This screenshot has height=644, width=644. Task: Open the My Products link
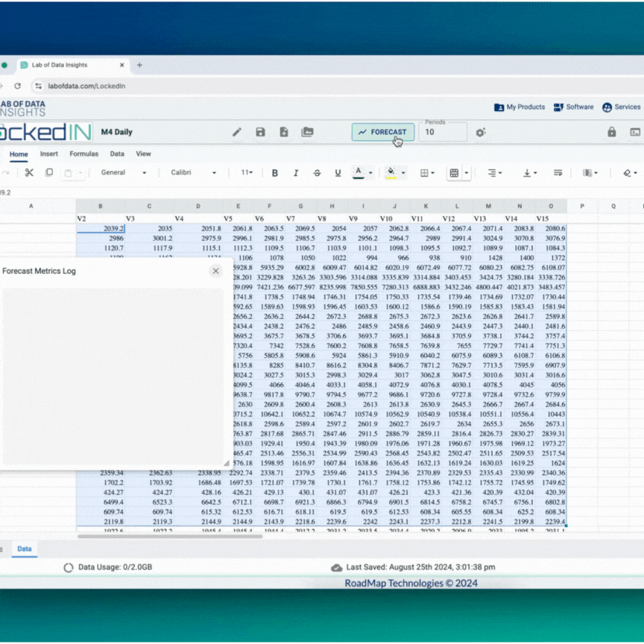coord(520,107)
